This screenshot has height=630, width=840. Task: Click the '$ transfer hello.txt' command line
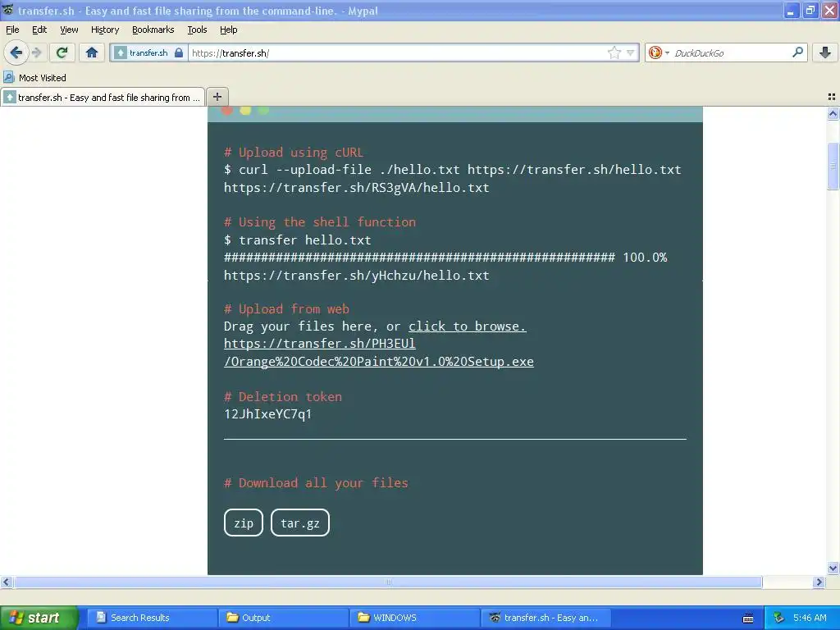click(x=297, y=240)
